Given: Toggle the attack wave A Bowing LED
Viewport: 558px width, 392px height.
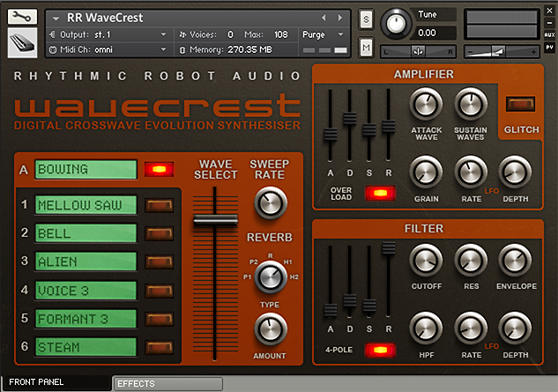Looking at the screenshot, I should point(159,169).
